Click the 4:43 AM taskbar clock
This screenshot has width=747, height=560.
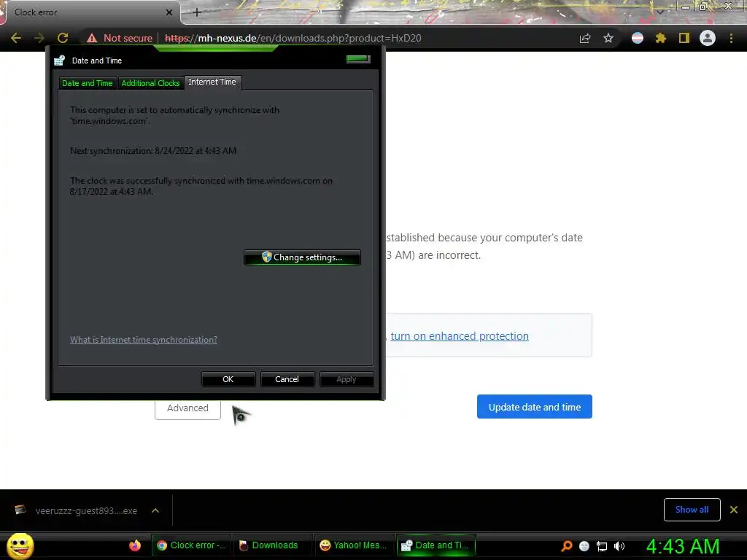(x=683, y=546)
